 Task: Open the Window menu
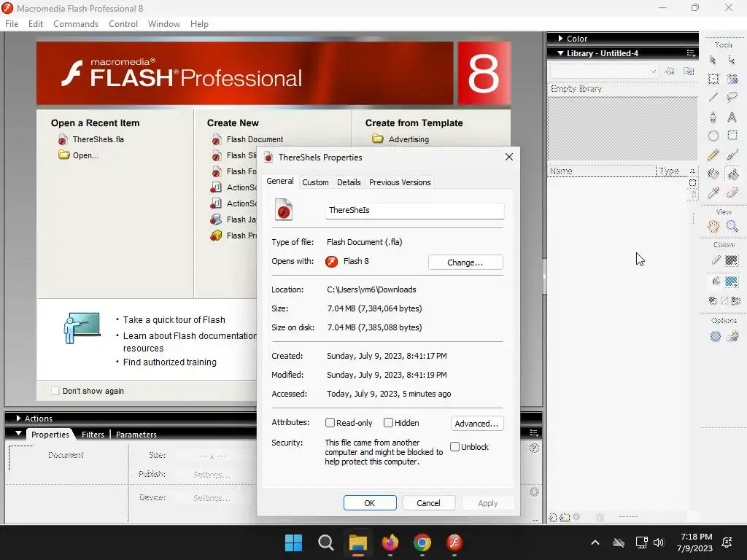[x=164, y=24]
